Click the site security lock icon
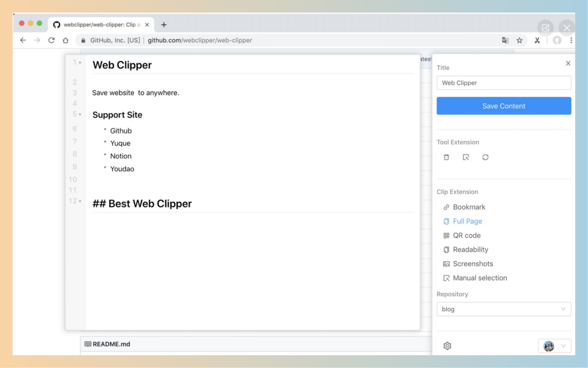Viewport: 588px width, 368px height. pyautogui.click(x=83, y=40)
